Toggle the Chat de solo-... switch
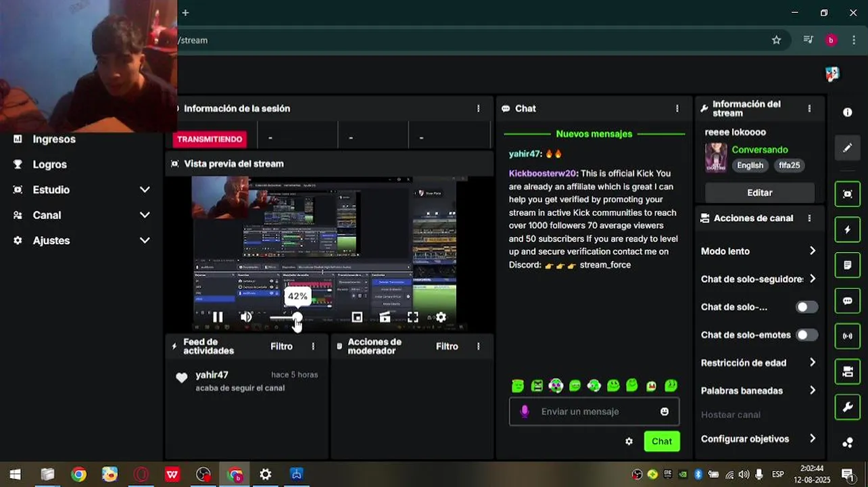The width and height of the screenshot is (868, 487). click(x=806, y=307)
